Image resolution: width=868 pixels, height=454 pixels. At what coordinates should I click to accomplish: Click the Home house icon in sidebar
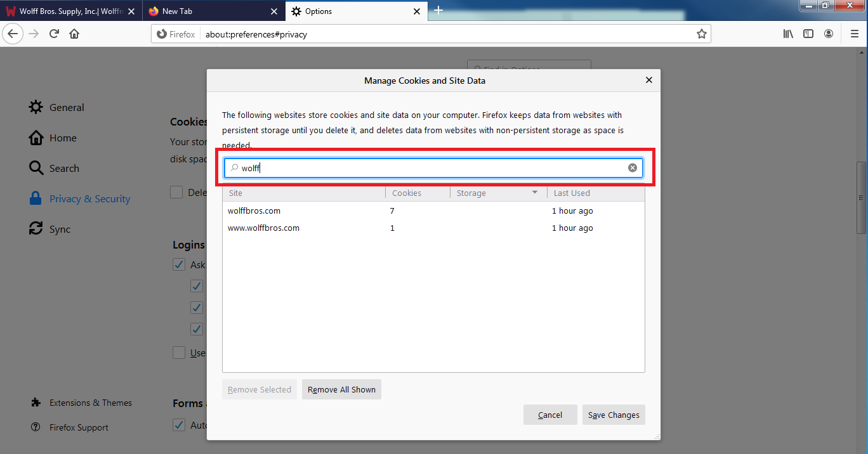[x=36, y=138]
